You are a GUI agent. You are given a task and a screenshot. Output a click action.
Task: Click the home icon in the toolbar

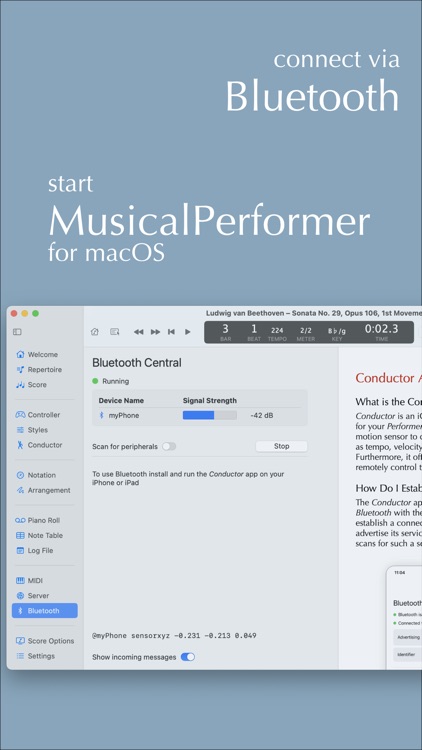tap(95, 331)
